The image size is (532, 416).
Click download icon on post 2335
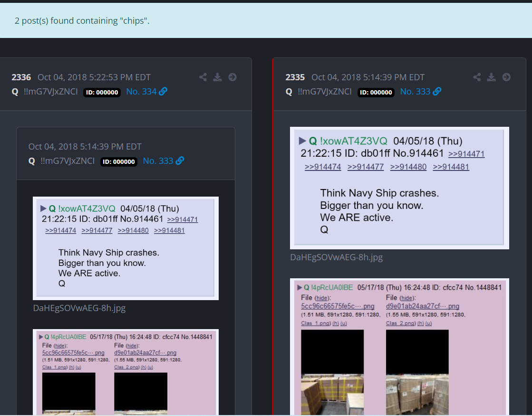coord(491,77)
